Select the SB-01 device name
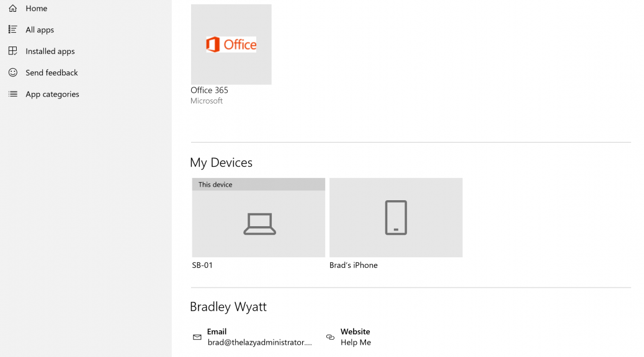This screenshot has height=357, width=644. click(x=202, y=265)
